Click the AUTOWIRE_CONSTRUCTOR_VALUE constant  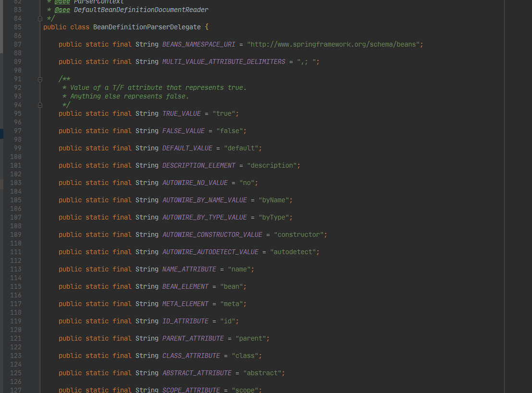[x=212, y=235]
